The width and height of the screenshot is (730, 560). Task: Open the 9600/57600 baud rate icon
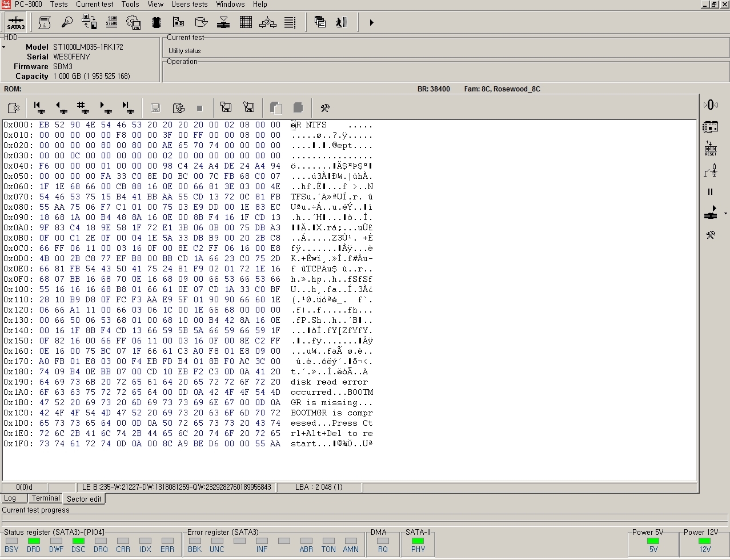pos(112,22)
